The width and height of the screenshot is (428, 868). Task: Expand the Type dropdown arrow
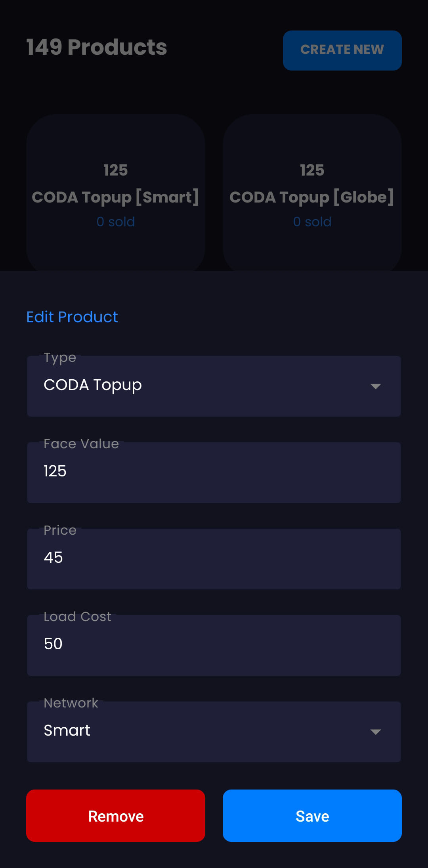pyautogui.click(x=375, y=386)
